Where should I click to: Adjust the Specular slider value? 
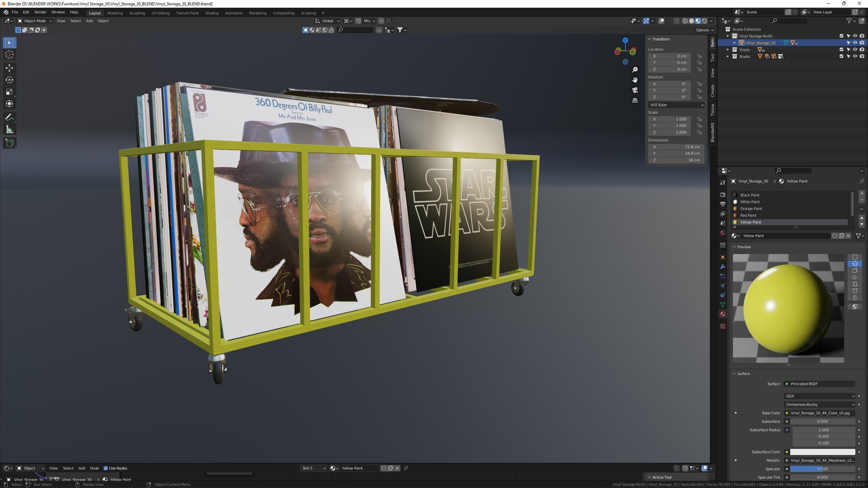822,469
